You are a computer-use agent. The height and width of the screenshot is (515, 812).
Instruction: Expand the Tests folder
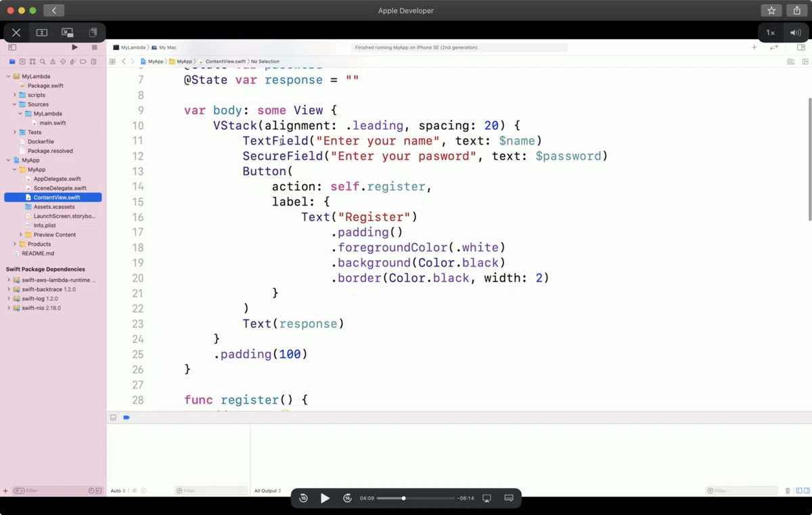pos(14,133)
